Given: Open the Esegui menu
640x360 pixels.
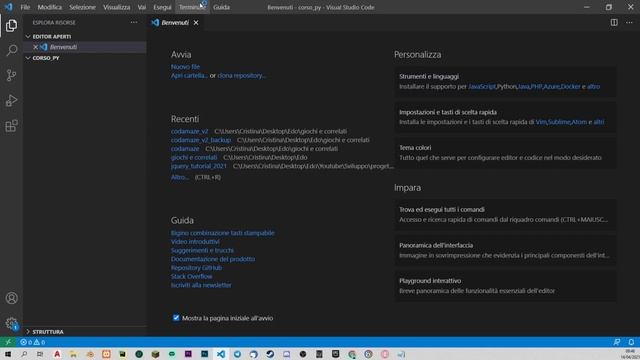Looking at the screenshot, I should [x=162, y=7].
